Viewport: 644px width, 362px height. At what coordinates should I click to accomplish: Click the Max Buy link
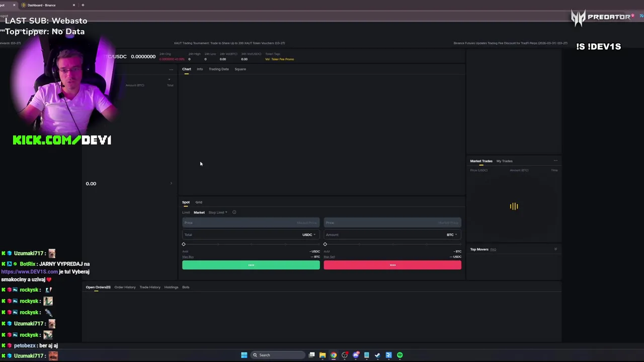[x=188, y=257]
